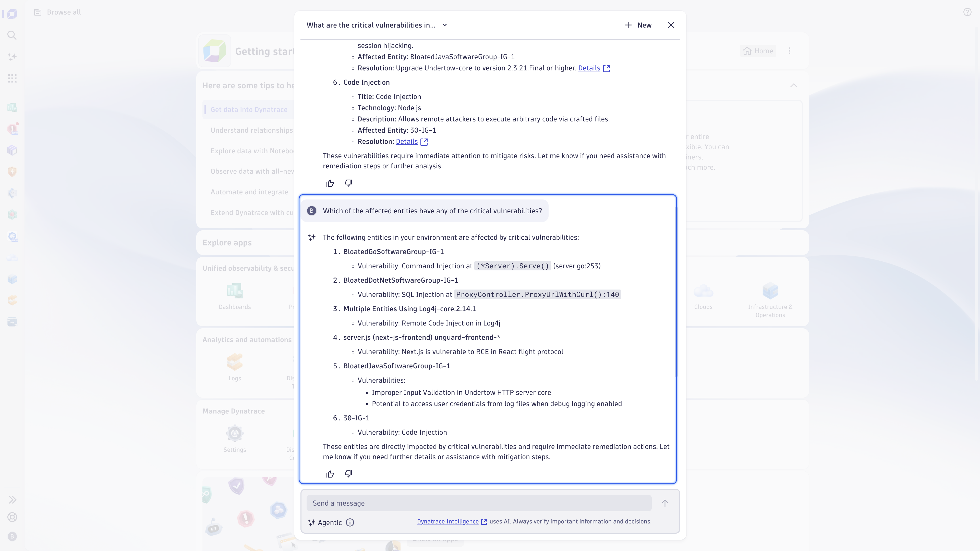Select the Settings gear under Manage Dynatrace
Viewport: 980px width, 551px height.
[x=234, y=433]
